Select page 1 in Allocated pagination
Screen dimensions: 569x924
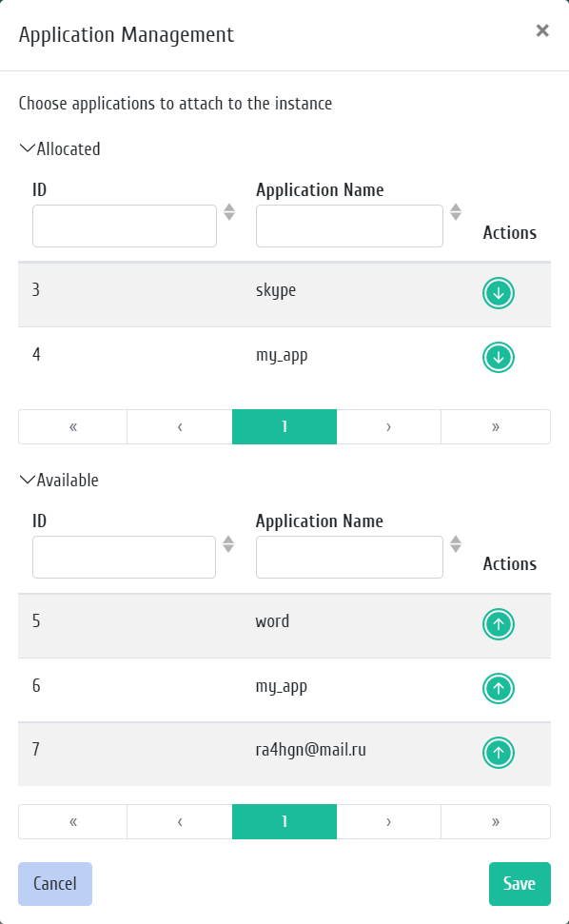284,426
